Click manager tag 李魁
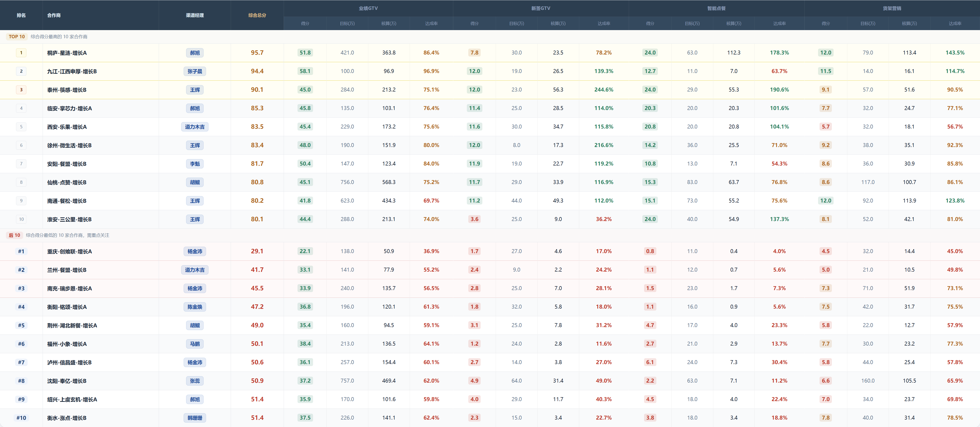The width and height of the screenshot is (980, 427). (x=195, y=163)
